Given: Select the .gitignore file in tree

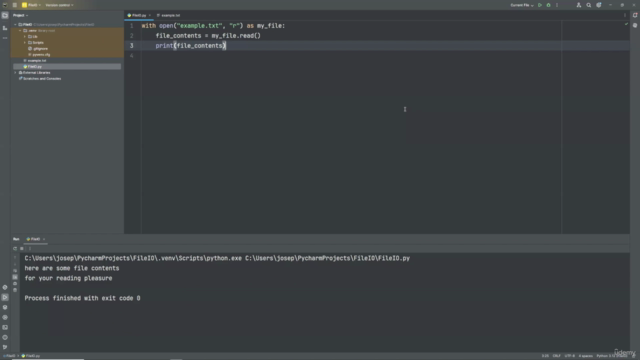Looking at the screenshot, I should click(x=38, y=49).
